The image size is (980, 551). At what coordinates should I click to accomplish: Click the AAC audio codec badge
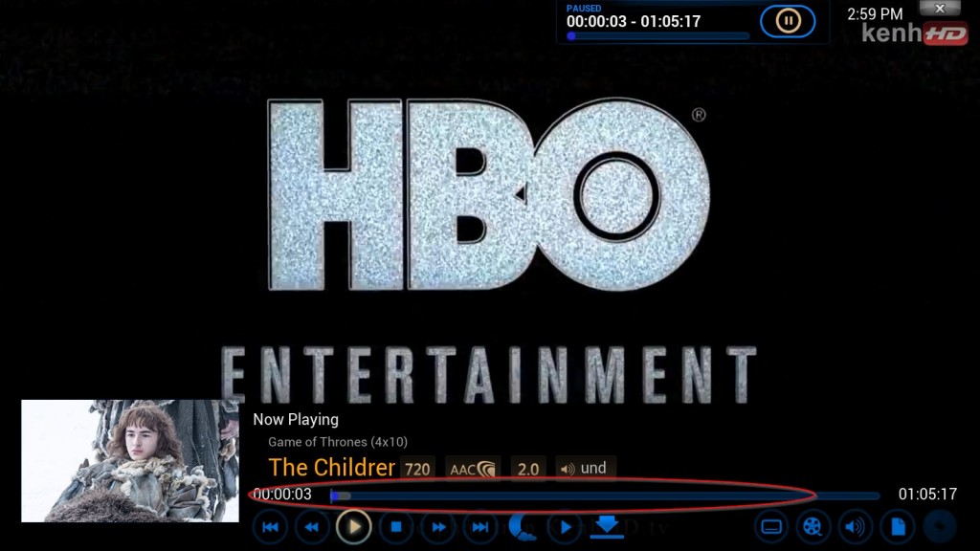[x=473, y=469]
